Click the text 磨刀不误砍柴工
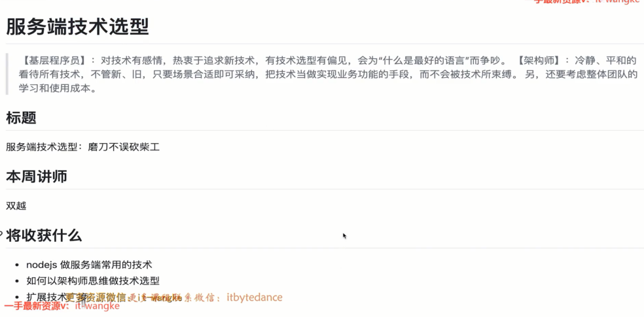 [x=124, y=147]
